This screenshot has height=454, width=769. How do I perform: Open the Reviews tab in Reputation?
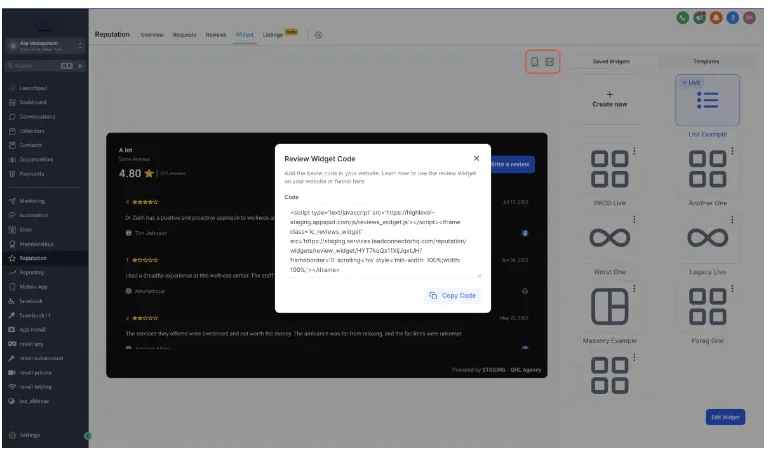[x=216, y=35]
